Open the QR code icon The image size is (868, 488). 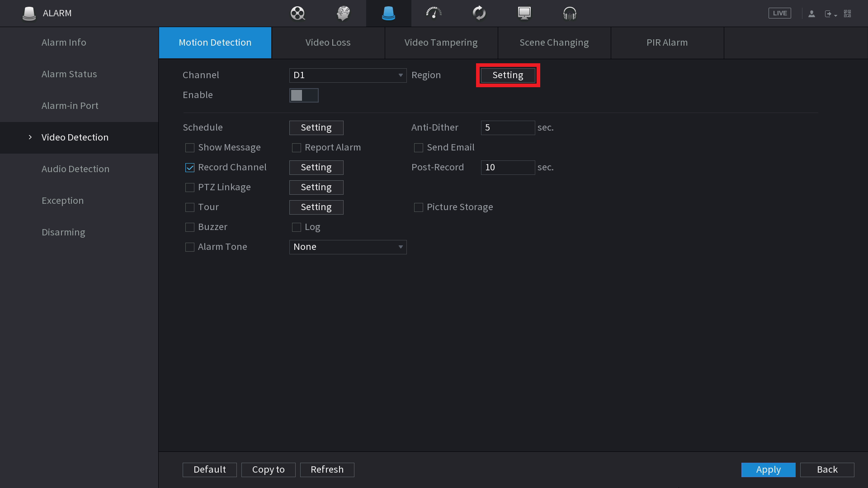[x=848, y=14]
